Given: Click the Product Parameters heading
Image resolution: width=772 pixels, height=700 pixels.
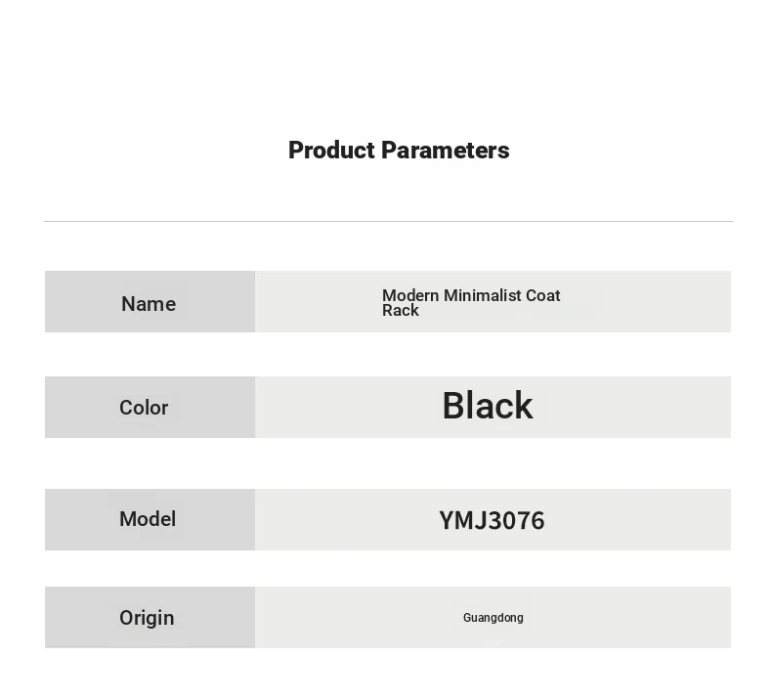Looking at the screenshot, I should pyautogui.click(x=399, y=151).
